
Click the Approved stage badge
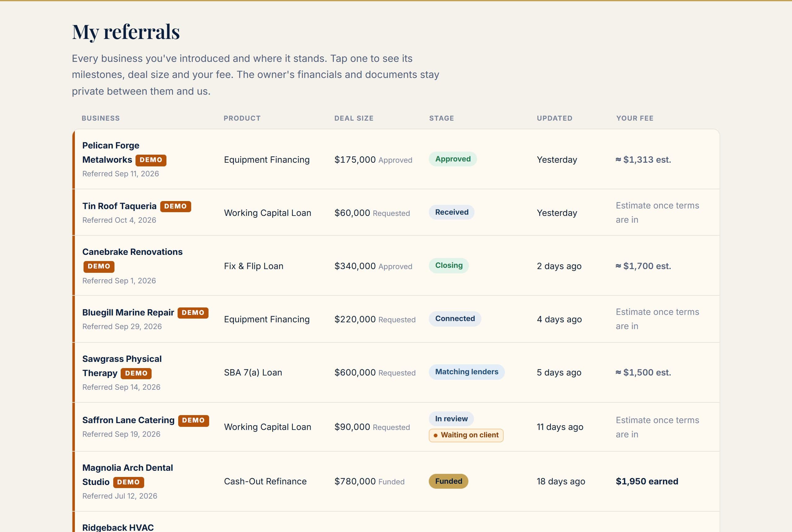click(453, 159)
